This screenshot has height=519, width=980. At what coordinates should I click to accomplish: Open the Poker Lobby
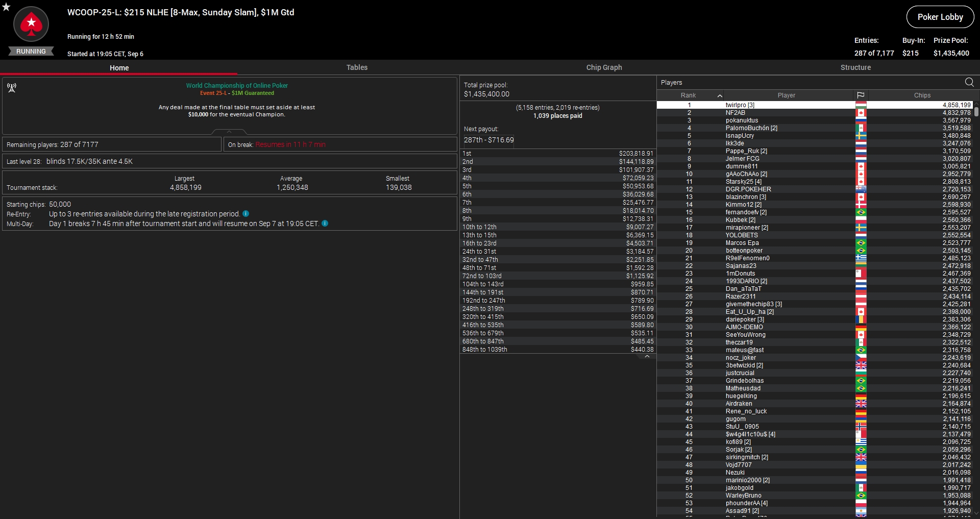[940, 17]
